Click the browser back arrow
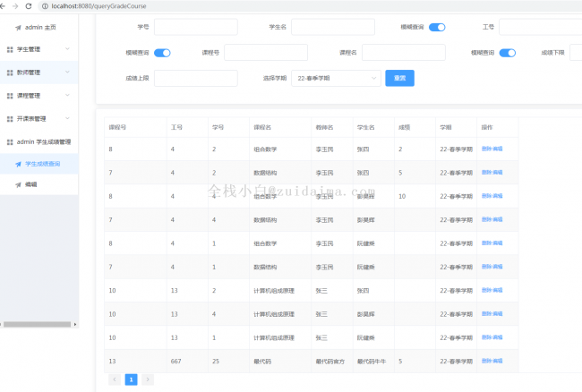 click(5, 5)
